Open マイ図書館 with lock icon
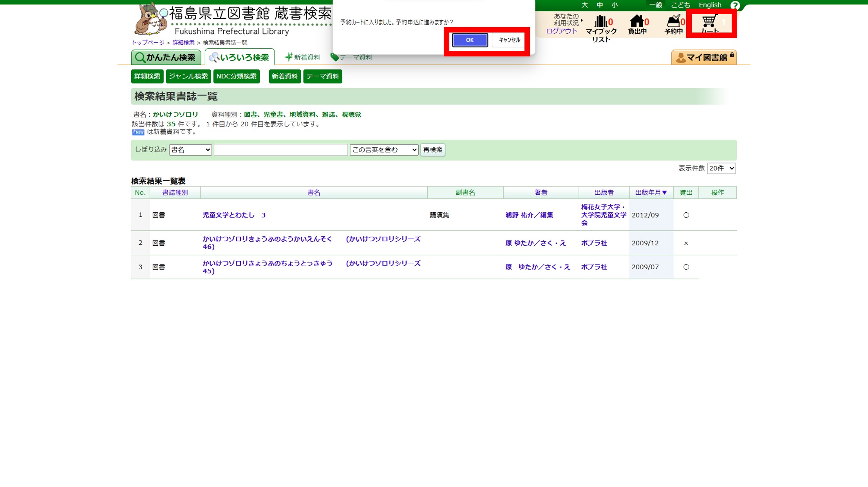 coord(704,58)
